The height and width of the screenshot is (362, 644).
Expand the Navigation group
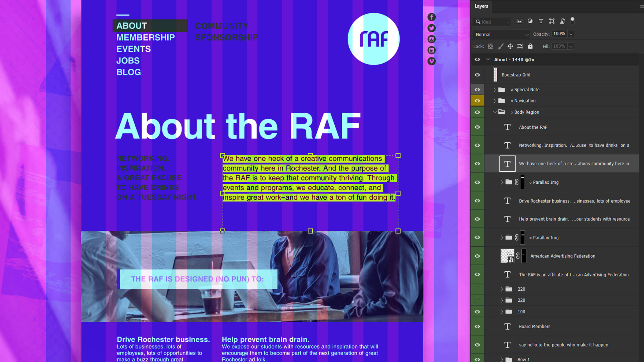pos(495,101)
